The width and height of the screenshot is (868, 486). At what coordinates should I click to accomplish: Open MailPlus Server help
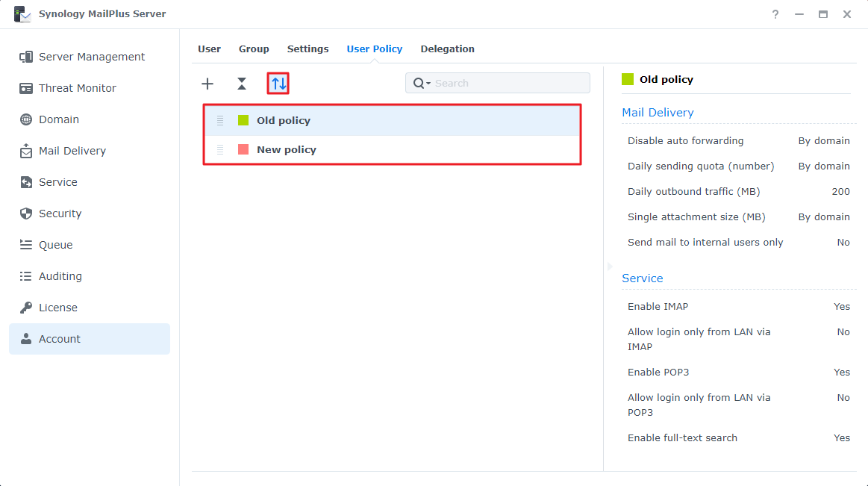(x=775, y=13)
